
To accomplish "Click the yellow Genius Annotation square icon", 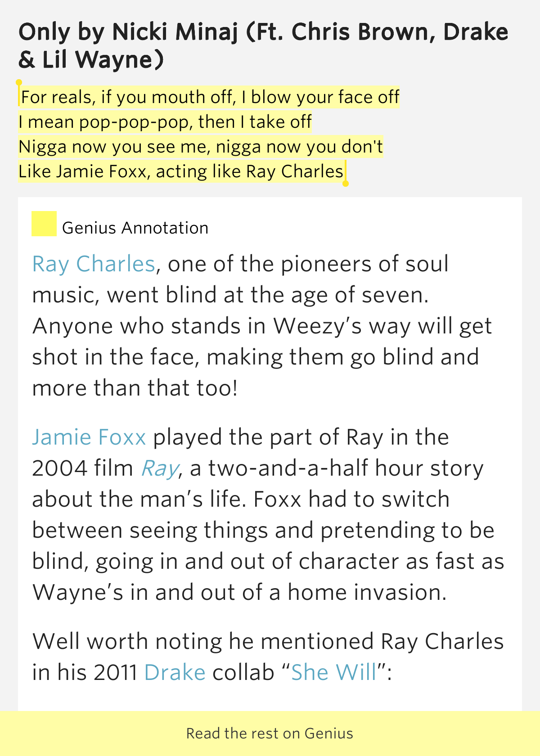I will pyautogui.click(x=44, y=224).
